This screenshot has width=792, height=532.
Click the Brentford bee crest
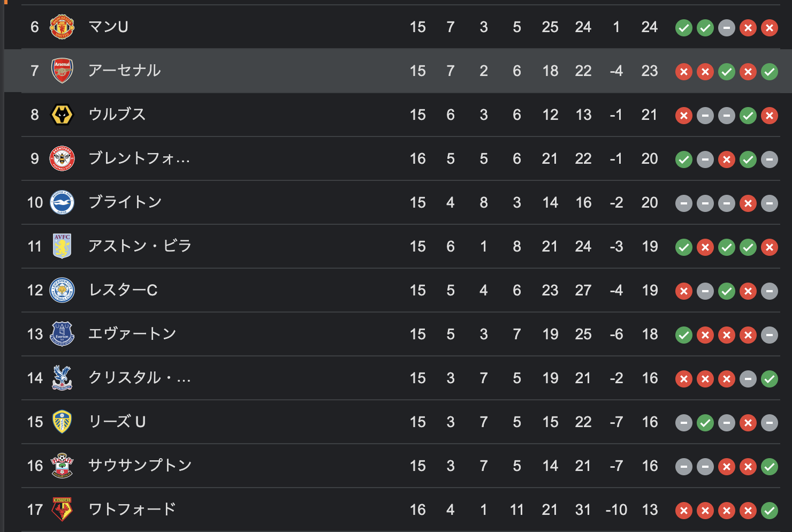click(x=62, y=158)
